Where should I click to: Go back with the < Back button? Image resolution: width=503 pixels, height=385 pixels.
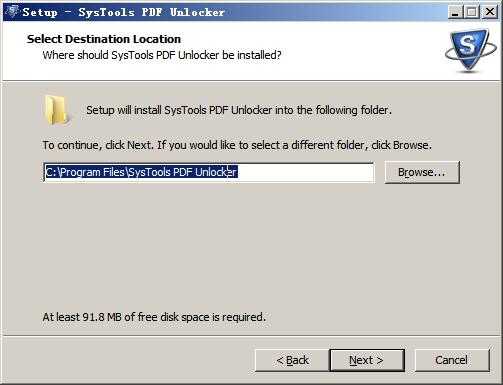(292, 360)
